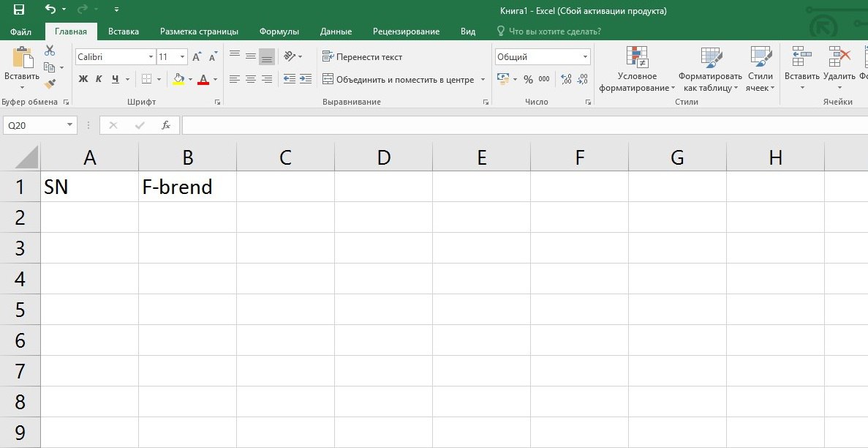This screenshot has width=868, height=448.
Task: Copy selection with the copy icon
Action: click(49, 67)
